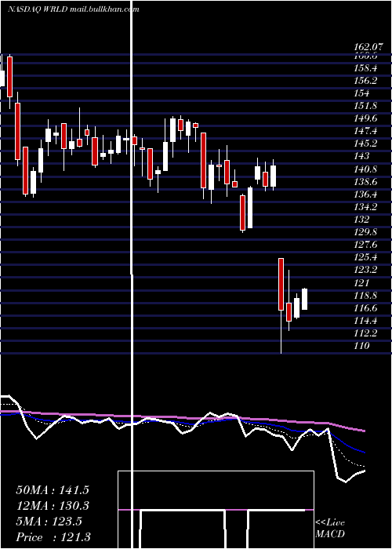Click the big red gap-down candle below 125.4
The width and height of the screenshot is (392, 549).
point(281,284)
